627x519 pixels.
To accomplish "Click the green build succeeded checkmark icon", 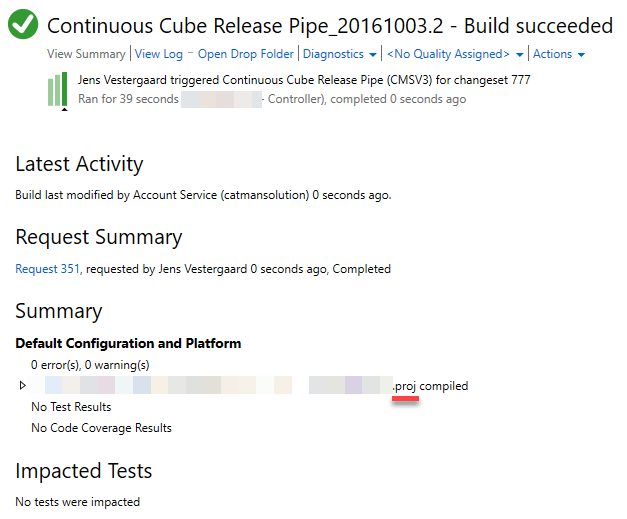I will (x=22, y=25).
